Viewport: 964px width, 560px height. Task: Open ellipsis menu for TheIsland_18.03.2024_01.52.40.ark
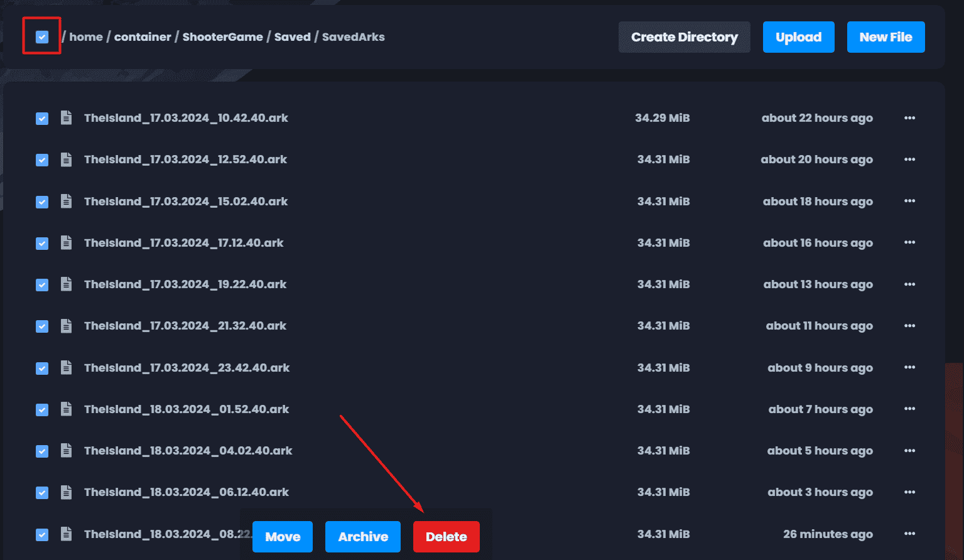click(x=909, y=409)
